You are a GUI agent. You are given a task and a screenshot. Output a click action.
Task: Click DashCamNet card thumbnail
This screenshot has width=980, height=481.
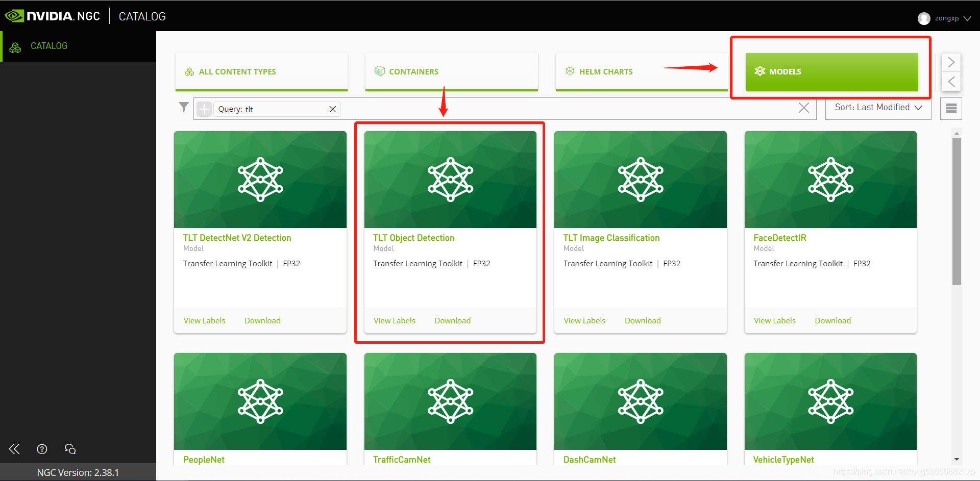click(641, 401)
